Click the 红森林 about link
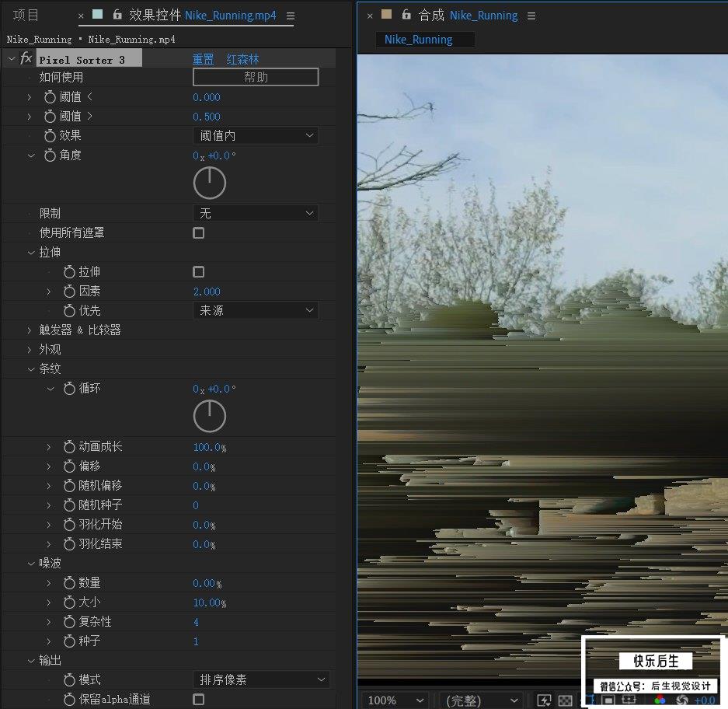Screen dimensions: 728x709 coord(243,59)
